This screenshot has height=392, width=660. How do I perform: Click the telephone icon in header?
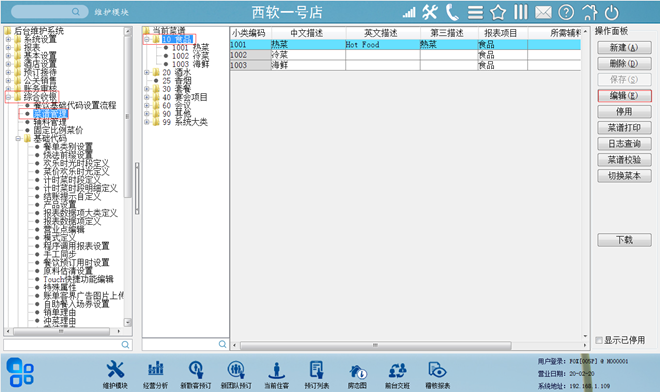pyautogui.click(x=452, y=12)
